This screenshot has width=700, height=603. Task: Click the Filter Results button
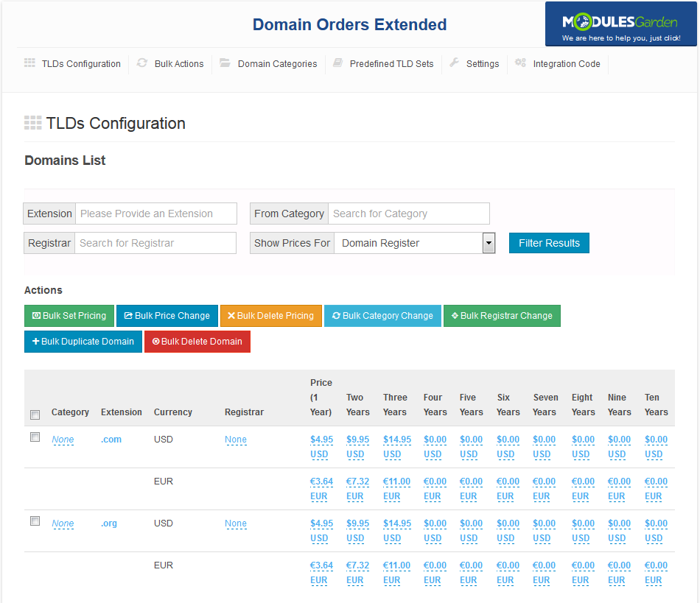[549, 243]
